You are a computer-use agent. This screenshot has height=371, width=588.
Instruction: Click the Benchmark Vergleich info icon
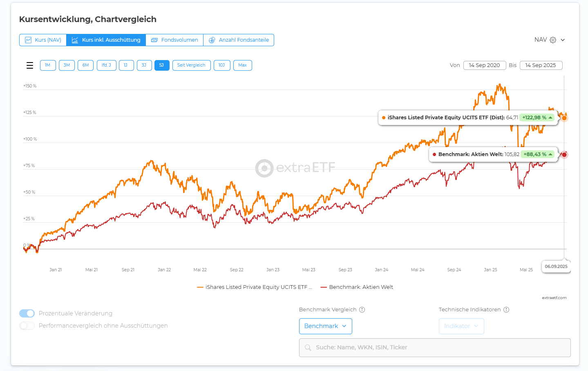tap(362, 310)
